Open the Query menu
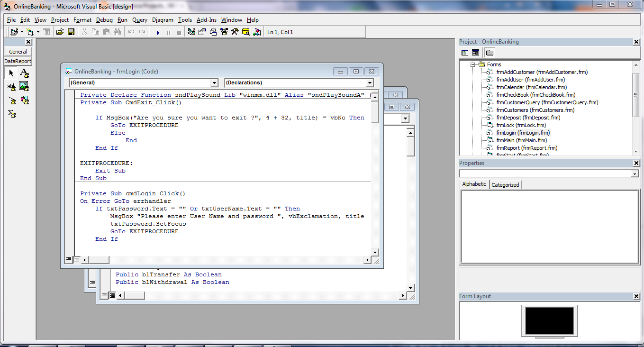The height and width of the screenshot is (347, 644). pyautogui.click(x=140, y=20)
